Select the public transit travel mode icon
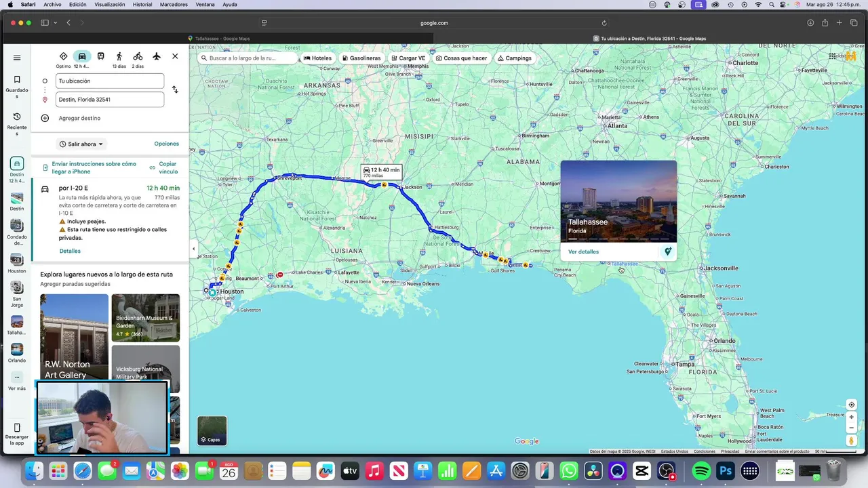Screen dimensions: 868x488 click(100, 56)
